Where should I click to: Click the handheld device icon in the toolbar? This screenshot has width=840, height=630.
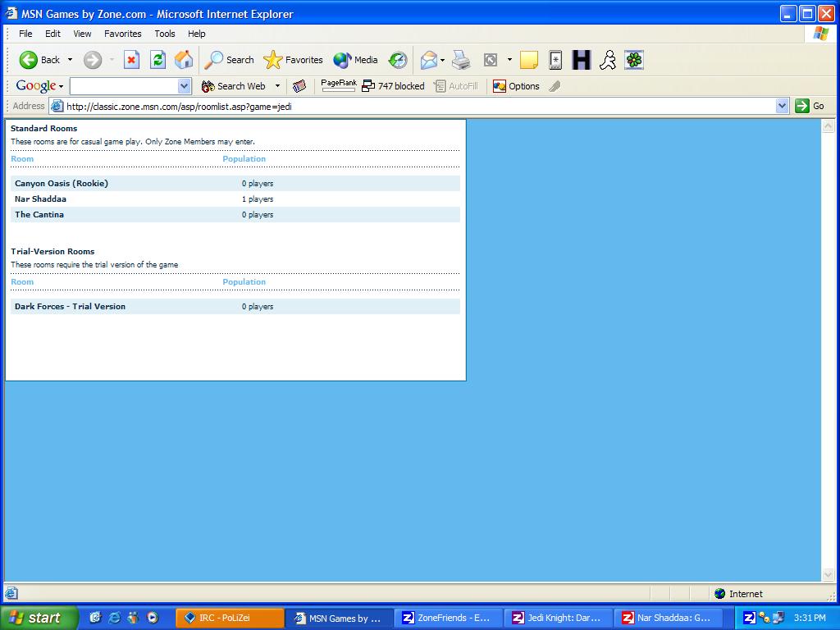[555, 60]
